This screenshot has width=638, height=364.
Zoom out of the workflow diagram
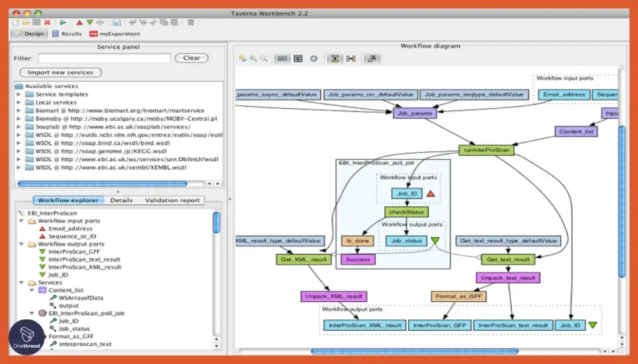point(264,58)
